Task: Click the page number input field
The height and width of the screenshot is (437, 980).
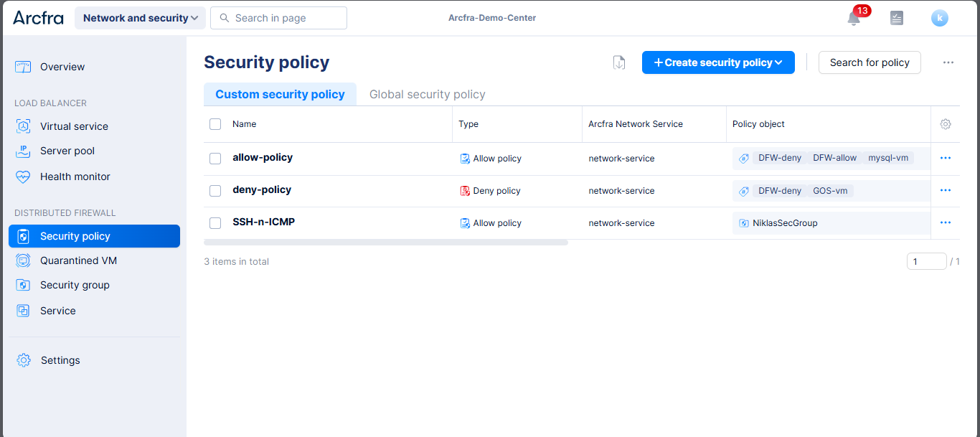Action: [x=925, y=261]
